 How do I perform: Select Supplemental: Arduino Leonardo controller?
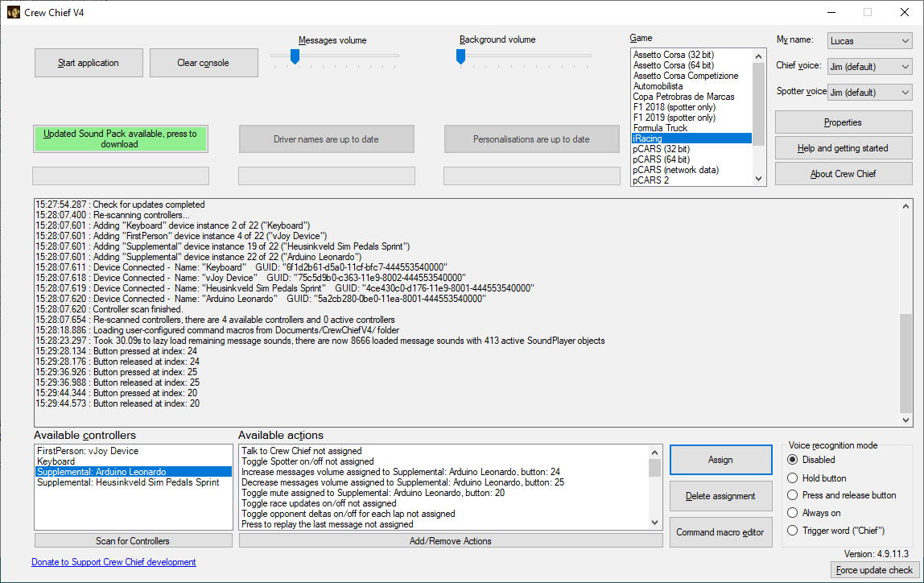[134, 472]
